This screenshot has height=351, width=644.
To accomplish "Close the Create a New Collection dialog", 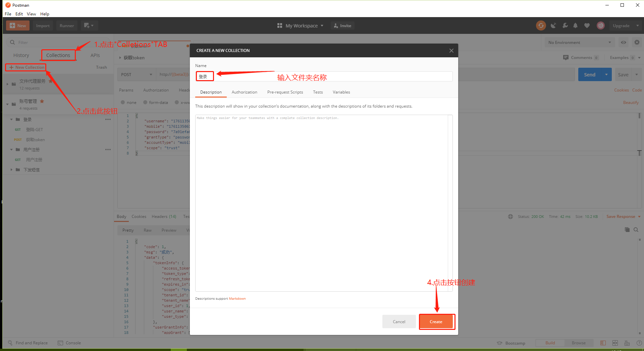I will click(x=451, y=51).
